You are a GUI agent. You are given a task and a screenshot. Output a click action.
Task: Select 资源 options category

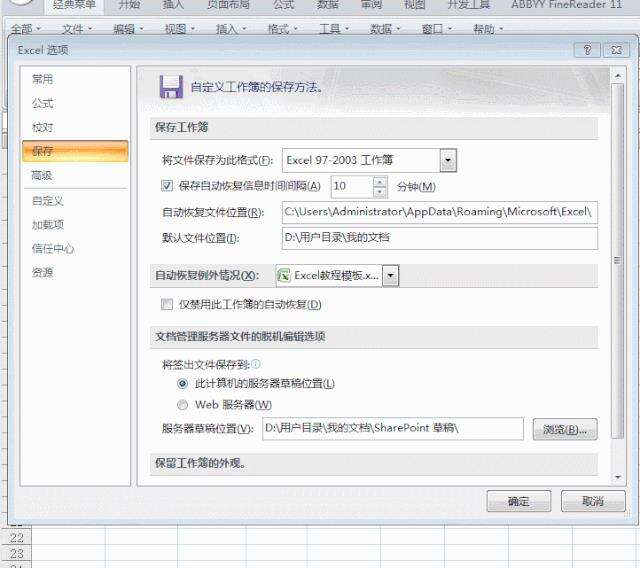coord(75,272)
